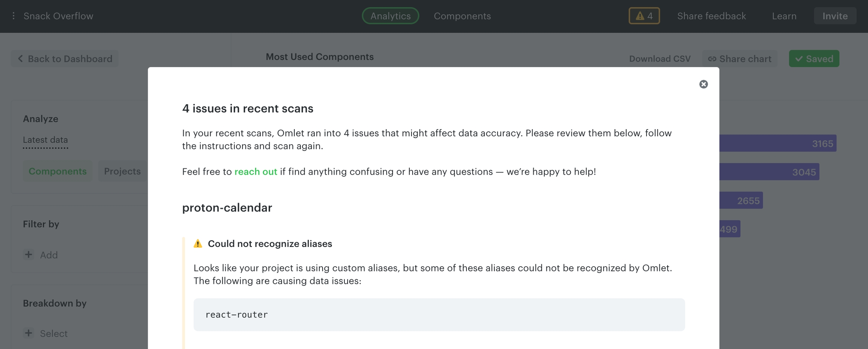
Task: Click the checkmark Saved button
Action: coord(814,59)
